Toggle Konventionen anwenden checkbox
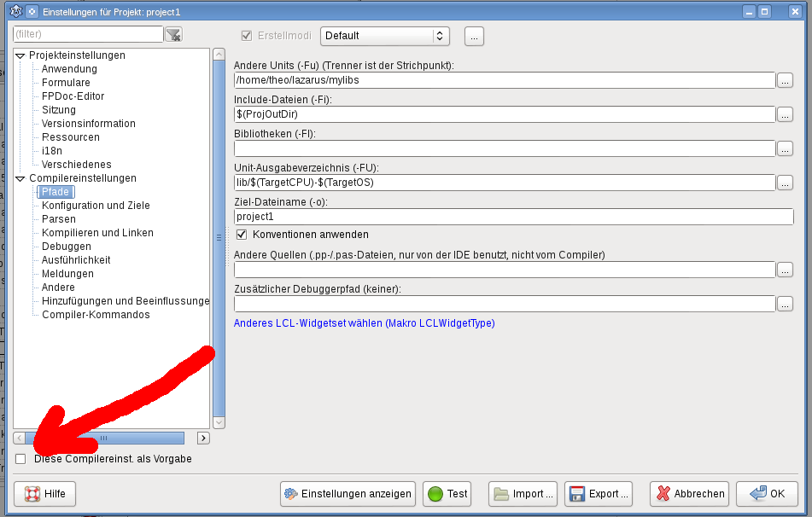The width and height of the screenshot is (812, 517). [242, 234]
